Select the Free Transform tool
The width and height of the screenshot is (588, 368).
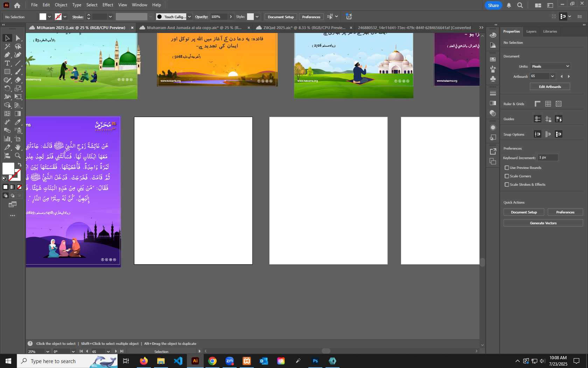coord(18,97)
